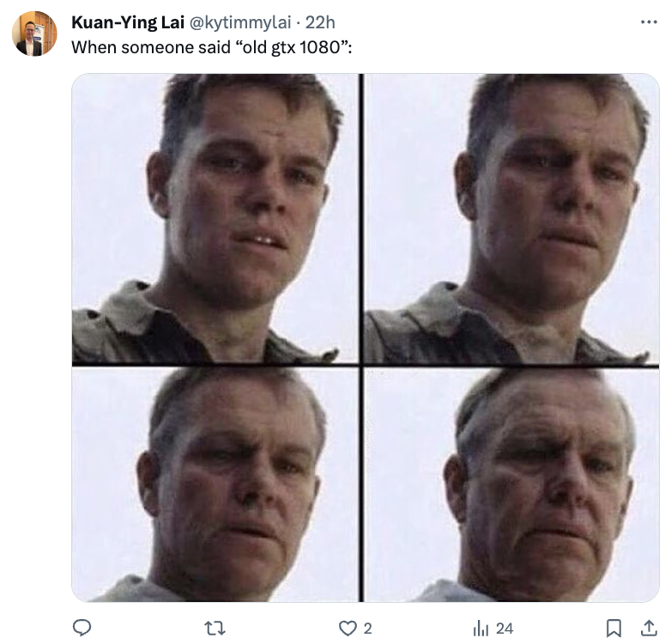
Task: Reply to the tweet via comment icon
Action: coord(82,629)
